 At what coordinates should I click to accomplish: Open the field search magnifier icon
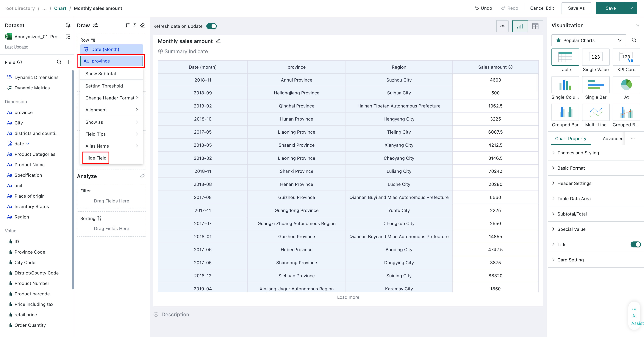click(x=59, y=62)
